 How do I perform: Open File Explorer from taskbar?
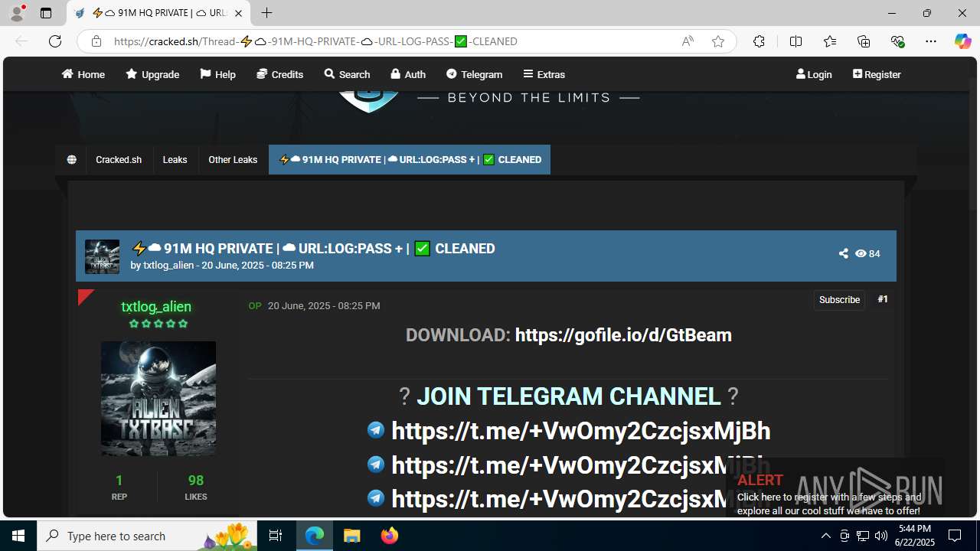pos(351,536)
